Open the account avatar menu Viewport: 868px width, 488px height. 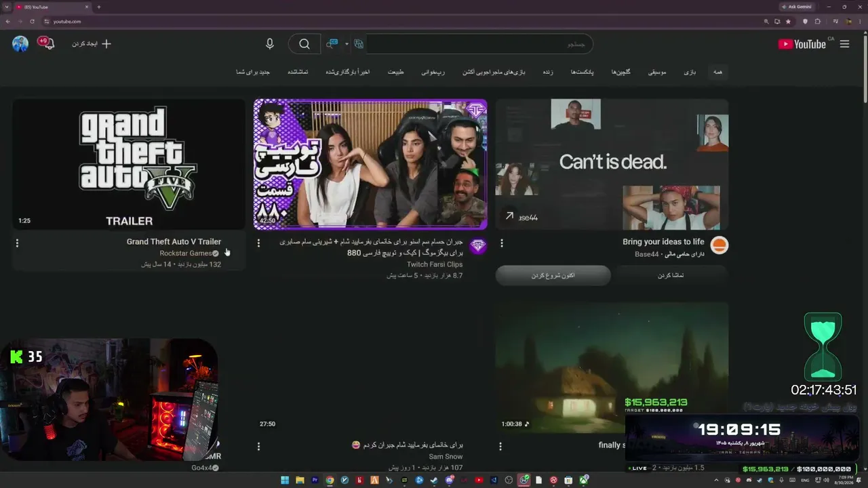pyautogui.click(x=20, y=44)
